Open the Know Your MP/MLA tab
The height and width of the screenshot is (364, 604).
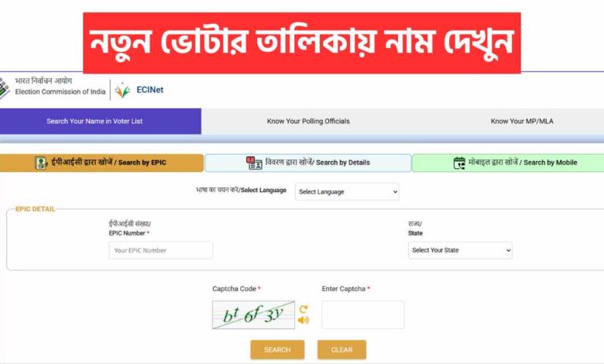click(522, 122)
